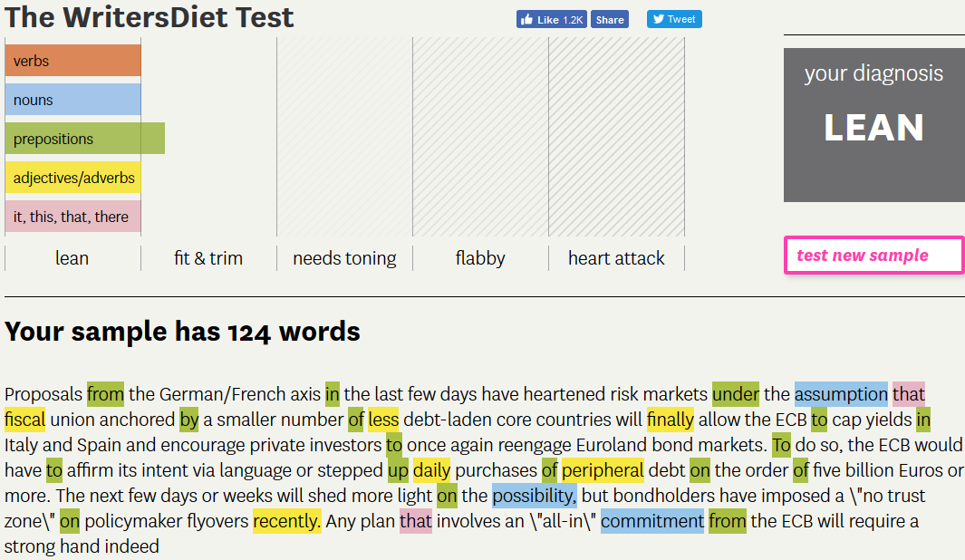Click the needs toning scale label
Image resolution: width=965 pixels, height=560 pixels.
point(344,258)
